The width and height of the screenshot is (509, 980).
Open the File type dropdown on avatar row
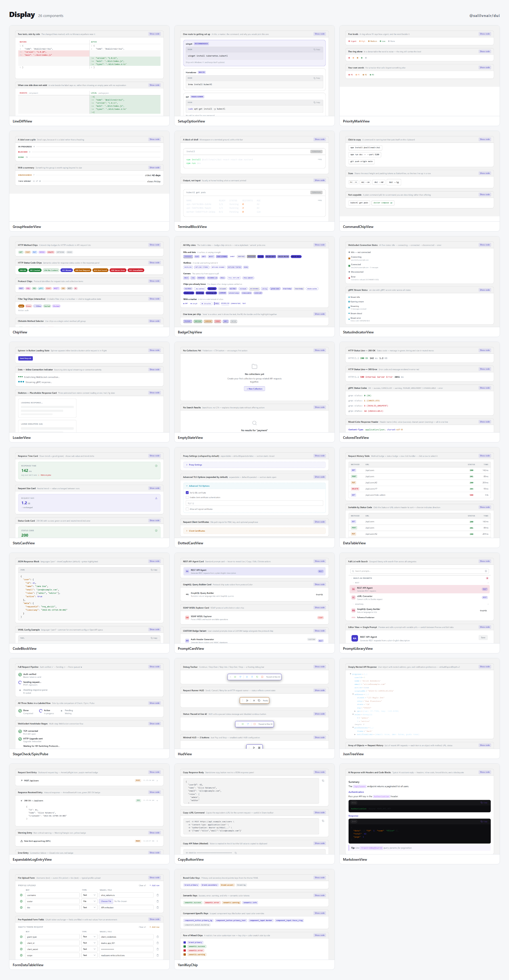[89, 901]
